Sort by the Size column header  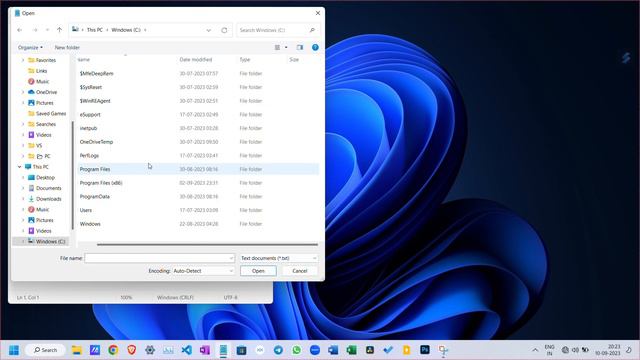point(294,60)
